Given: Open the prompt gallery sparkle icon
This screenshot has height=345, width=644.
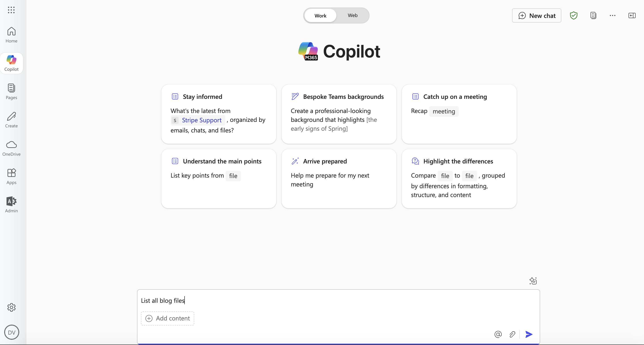Looking at the screenshot, I should (533, 281).
